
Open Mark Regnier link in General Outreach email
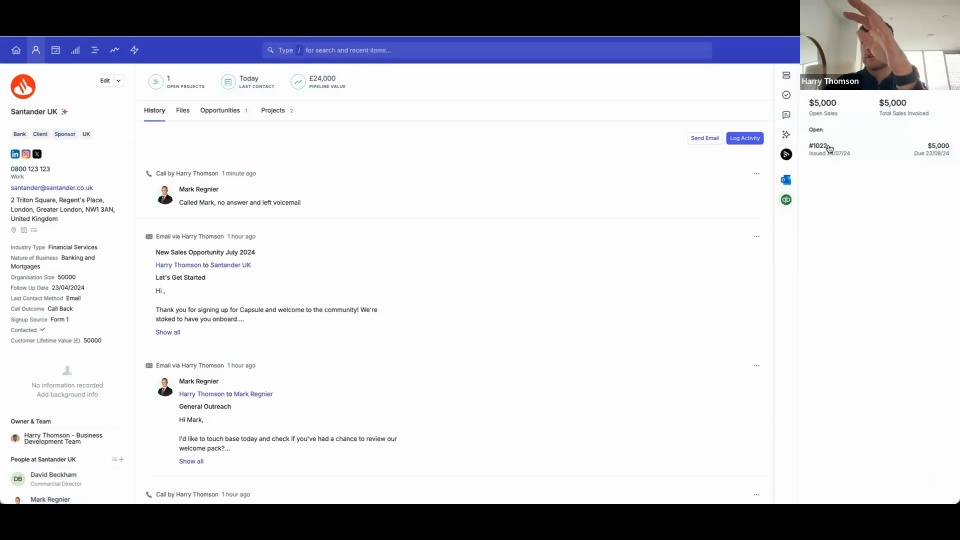253,394
